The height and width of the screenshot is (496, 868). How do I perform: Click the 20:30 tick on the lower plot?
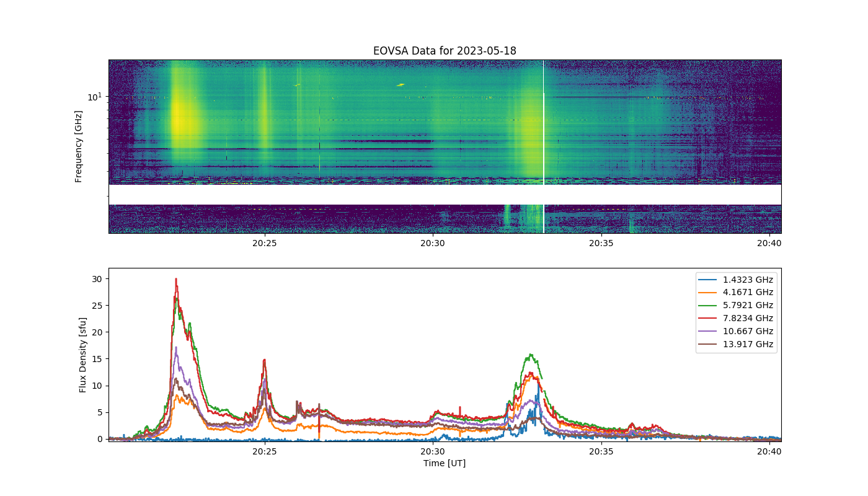(433, 451)
